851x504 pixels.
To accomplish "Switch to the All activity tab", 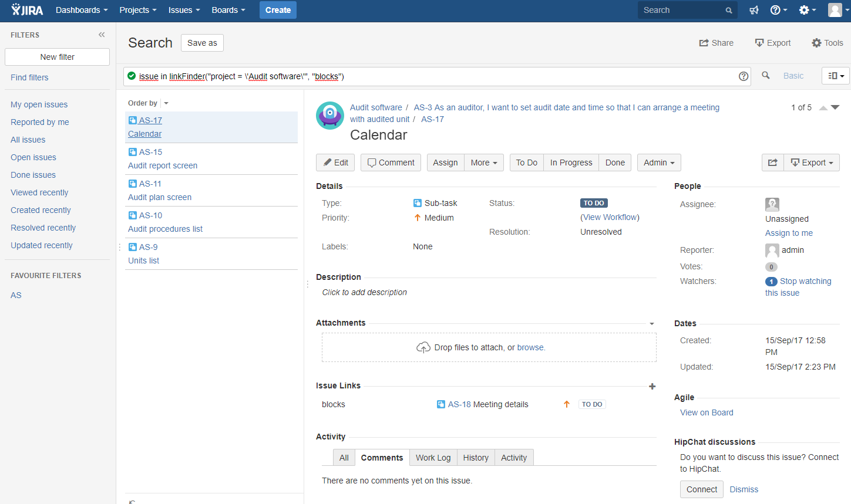I will point(344,458).
